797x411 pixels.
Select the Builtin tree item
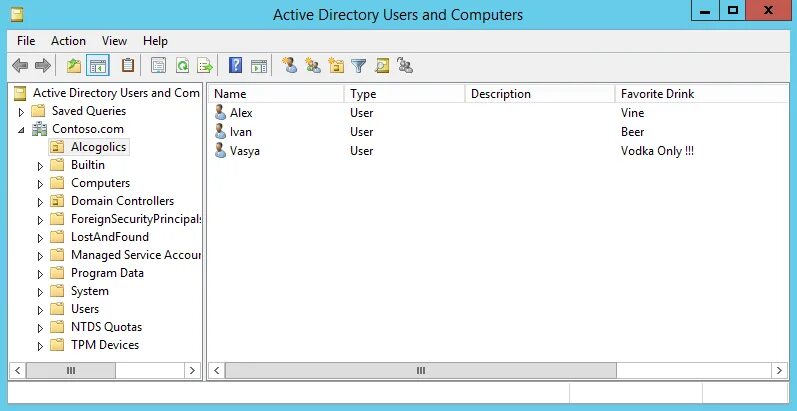pos(88,165)
